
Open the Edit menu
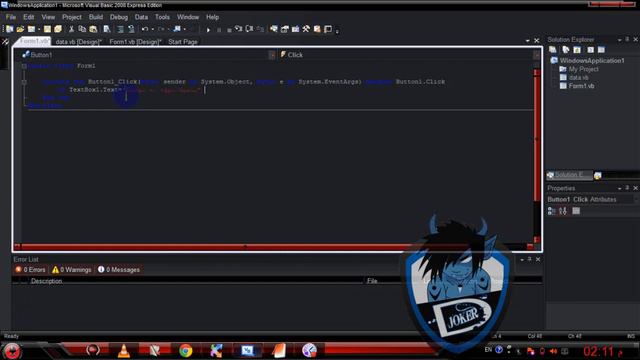(29, 17)
